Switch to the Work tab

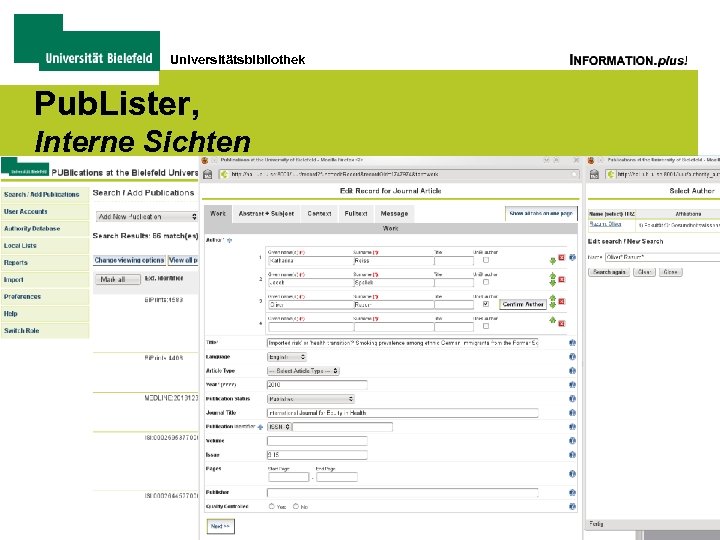click(x=218, y=214)
